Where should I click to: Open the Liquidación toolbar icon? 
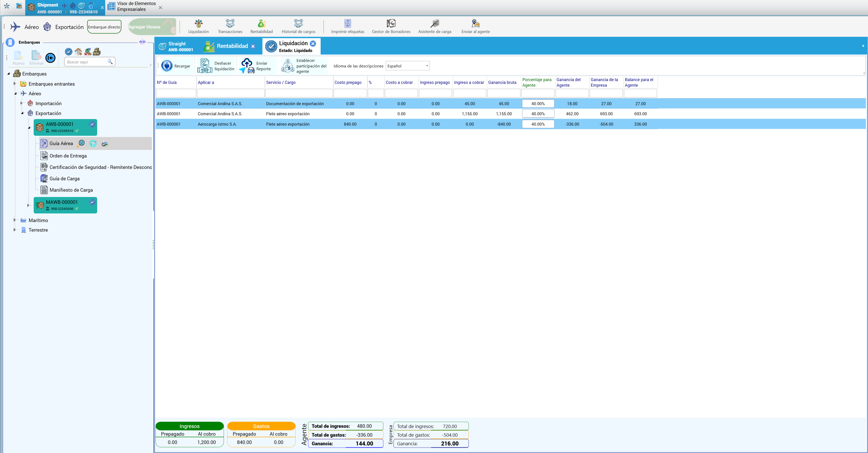point(198,27)
